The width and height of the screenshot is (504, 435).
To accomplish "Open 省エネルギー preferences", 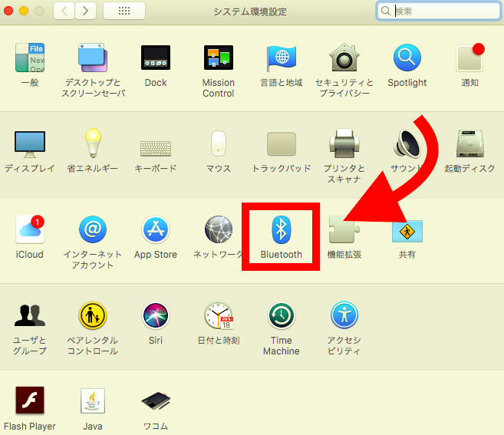I will pos(93,143).
